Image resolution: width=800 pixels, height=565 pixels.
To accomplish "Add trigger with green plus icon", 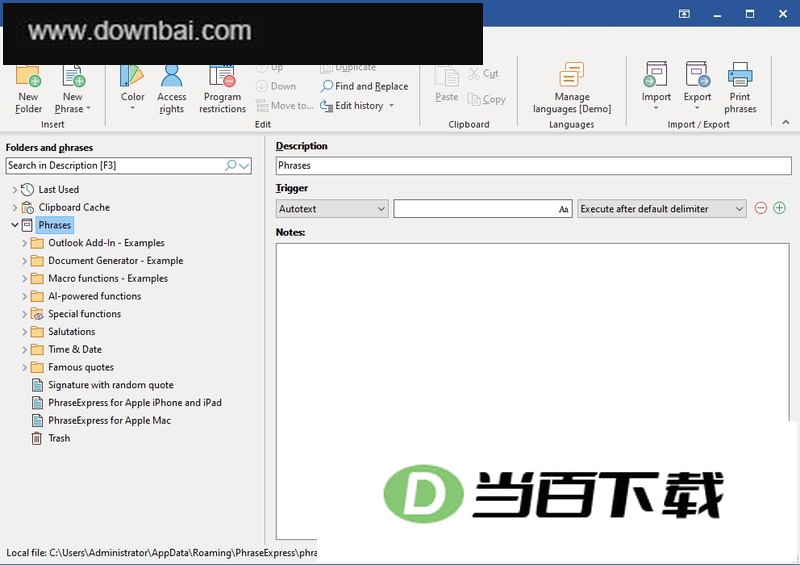I will (x=779, y=208).
